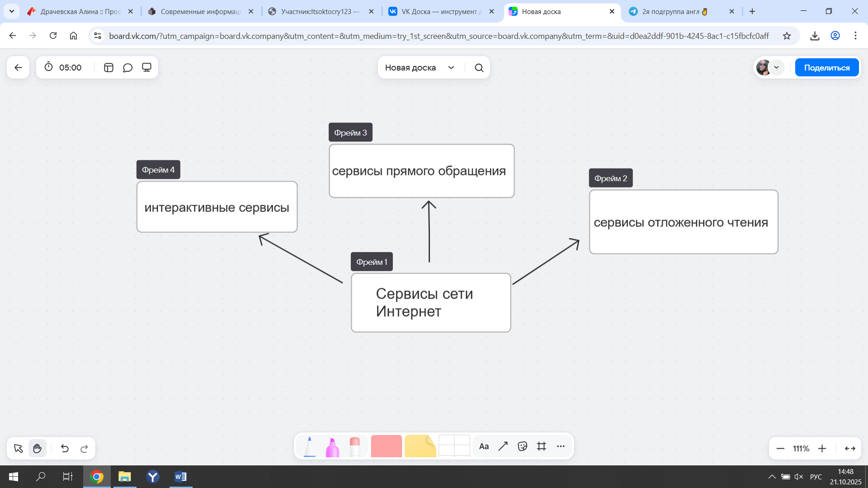This screenshot has width=868, height=488.
Task: Pick the arrow connector tool
Action: click(503, 446)
